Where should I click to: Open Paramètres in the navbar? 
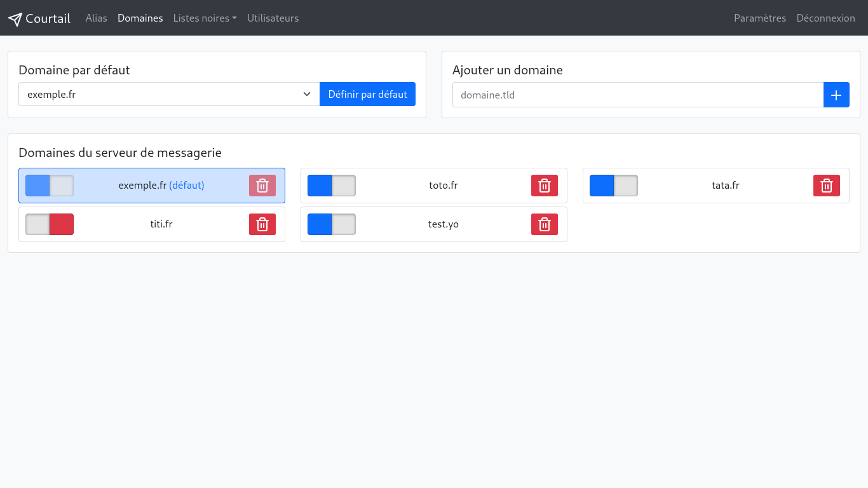pyautogui.click(x=760, y=18)
